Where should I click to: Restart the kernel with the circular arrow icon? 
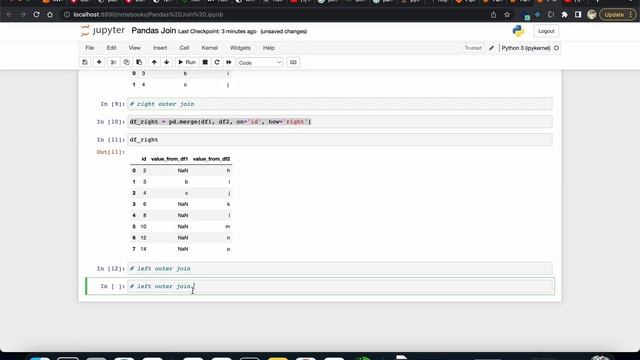click(x=217, y=62)
